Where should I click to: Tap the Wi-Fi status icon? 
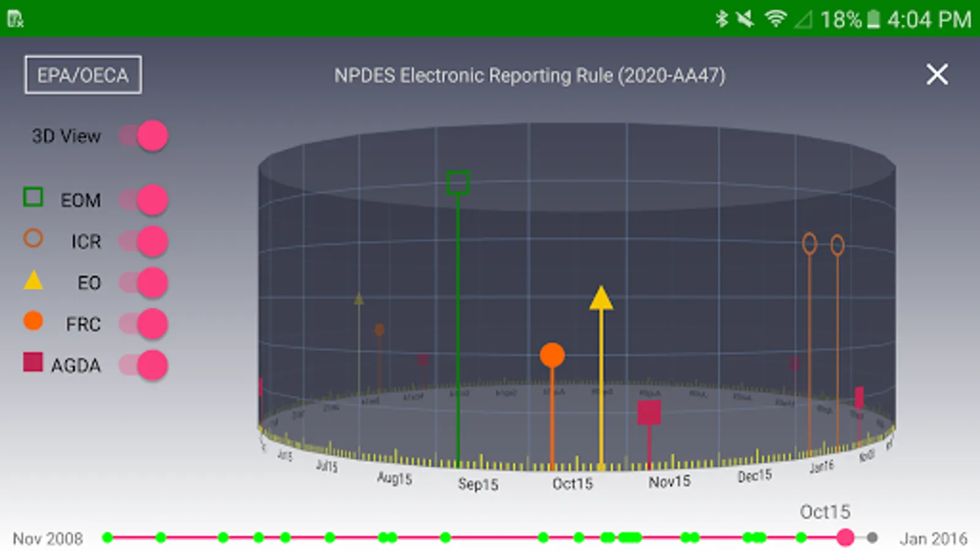pyautogui.click(x=775, y=19)
